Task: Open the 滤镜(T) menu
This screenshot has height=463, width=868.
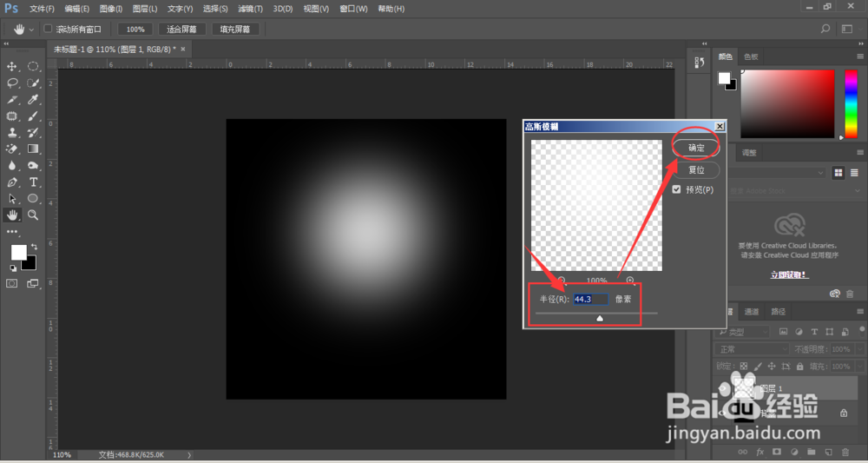Action: tap(250, 9)
